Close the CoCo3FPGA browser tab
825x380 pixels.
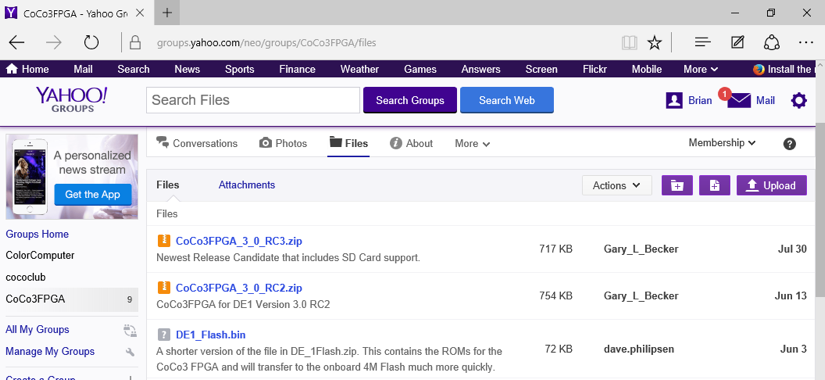pos(140,13)
